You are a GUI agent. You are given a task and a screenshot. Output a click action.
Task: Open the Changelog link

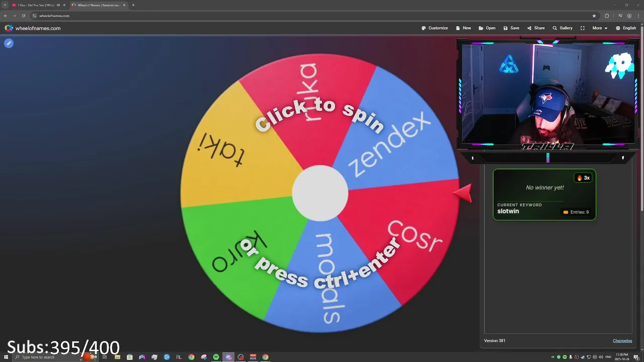622,341
